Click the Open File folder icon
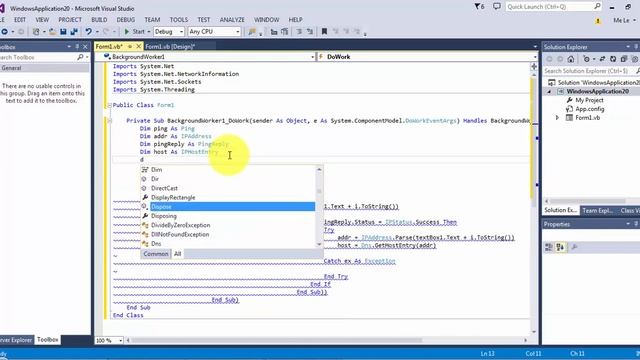The height and width of the screenshot is (360, 640). [53, 31]
